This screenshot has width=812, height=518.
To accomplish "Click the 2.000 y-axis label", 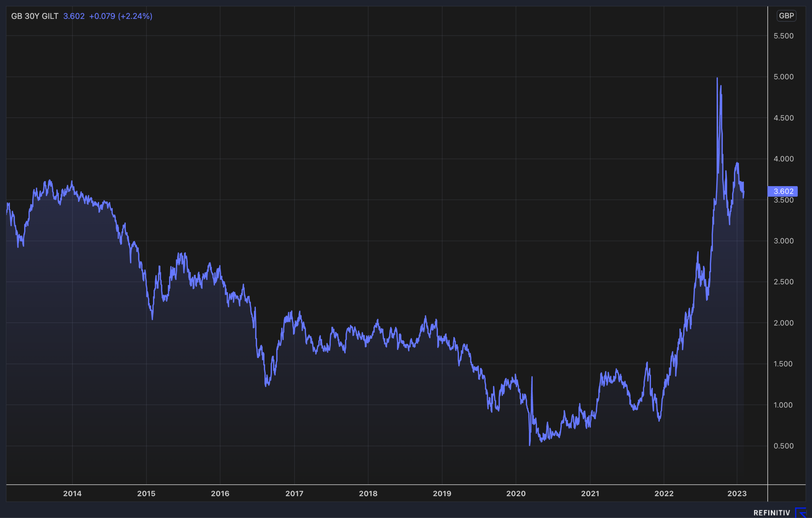I will (783, 323).
